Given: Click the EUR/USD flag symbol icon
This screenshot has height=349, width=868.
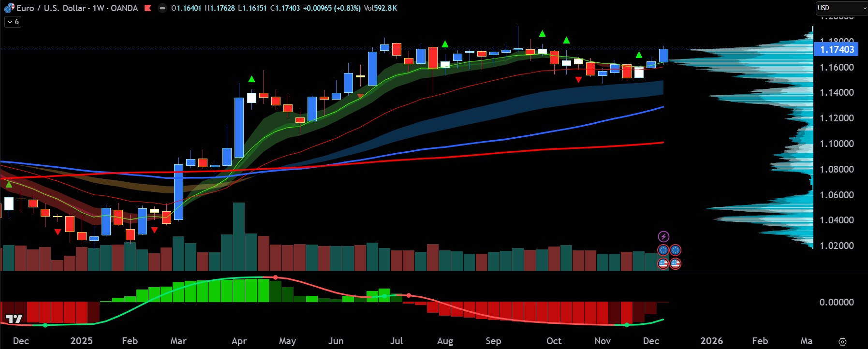Looking at the screenshot, I should (9, 8).
